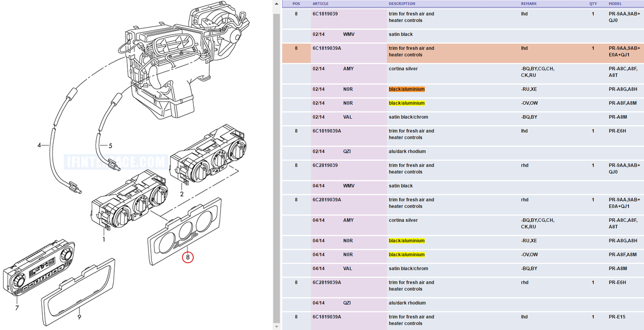
Task: Click colour code WMV in the 04/14 row
Action: [349, 186]
